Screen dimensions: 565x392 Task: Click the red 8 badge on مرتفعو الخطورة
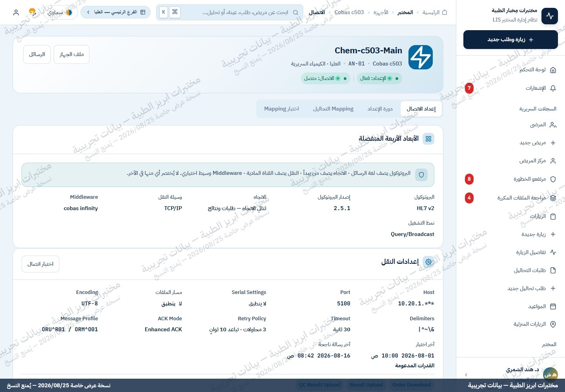(x=469, y=179)
